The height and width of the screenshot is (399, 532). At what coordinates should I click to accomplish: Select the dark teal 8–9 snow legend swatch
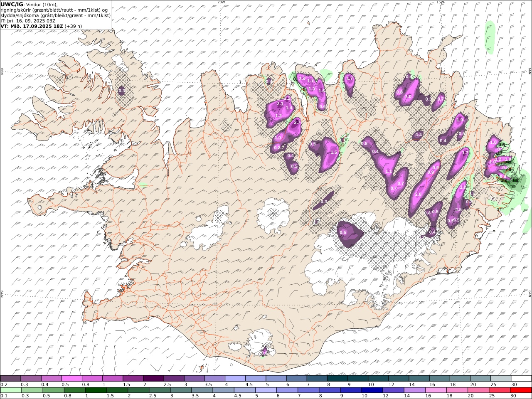337,378
